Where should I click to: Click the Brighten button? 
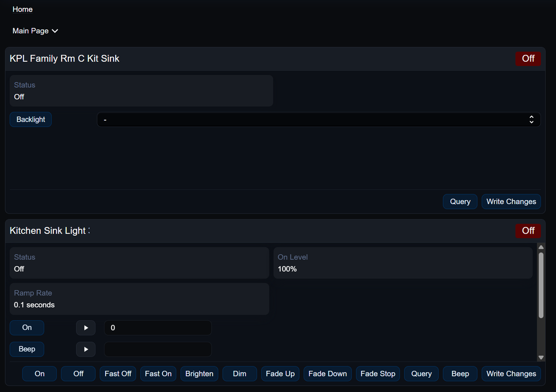pos(199,374)
